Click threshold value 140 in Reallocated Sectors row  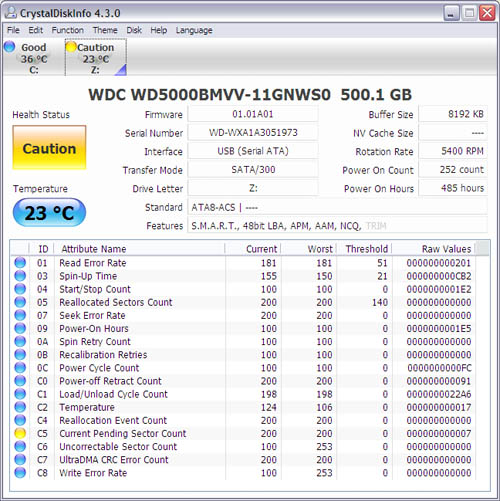[380, 302]
